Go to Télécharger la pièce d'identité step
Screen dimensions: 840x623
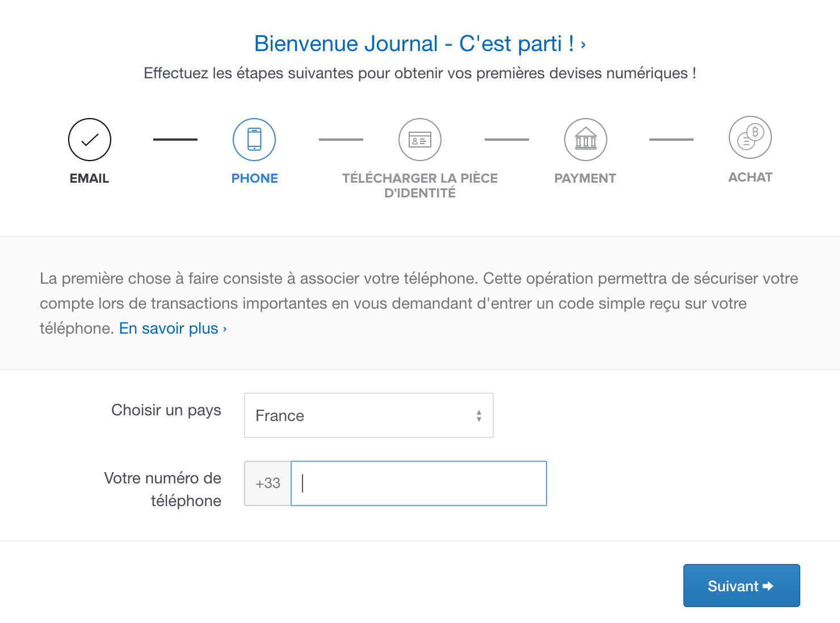pos(420,186)
